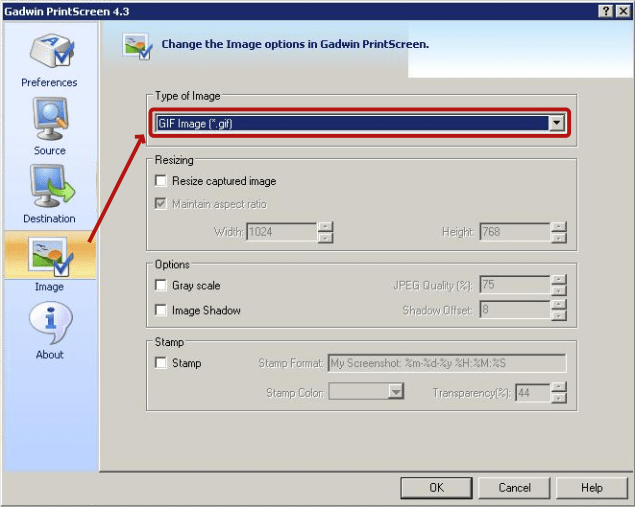
Task: Click the Transparency field showing 44
Action: 533,392
